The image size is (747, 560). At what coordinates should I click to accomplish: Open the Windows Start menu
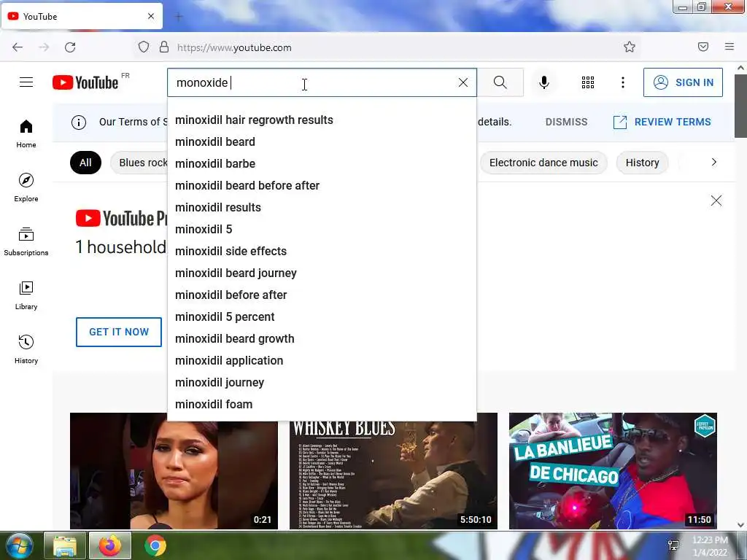[19, 545]
